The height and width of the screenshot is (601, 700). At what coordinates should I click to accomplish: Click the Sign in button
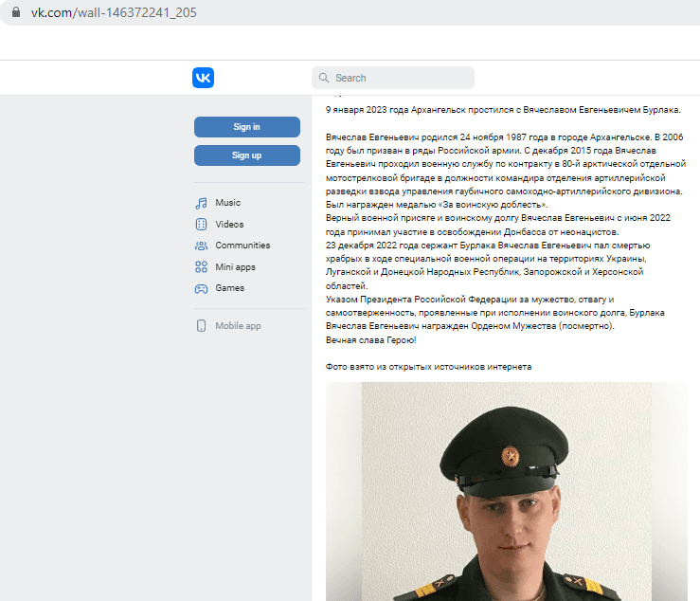point(247,127)
